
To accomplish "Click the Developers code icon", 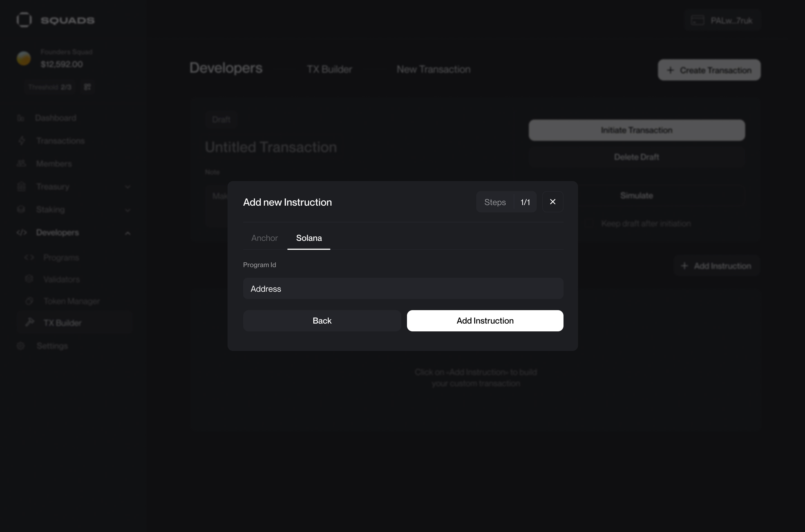I will click(21, 232).
